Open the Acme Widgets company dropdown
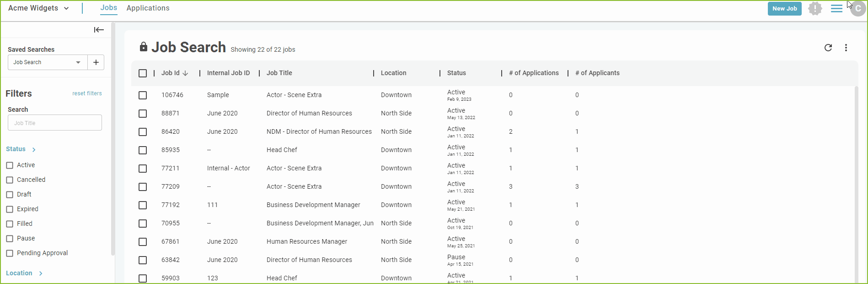 pos(39,8)
